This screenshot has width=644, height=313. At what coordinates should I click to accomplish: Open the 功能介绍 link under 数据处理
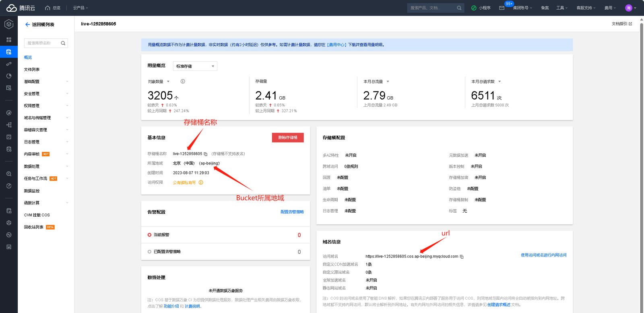click(171, 306)
